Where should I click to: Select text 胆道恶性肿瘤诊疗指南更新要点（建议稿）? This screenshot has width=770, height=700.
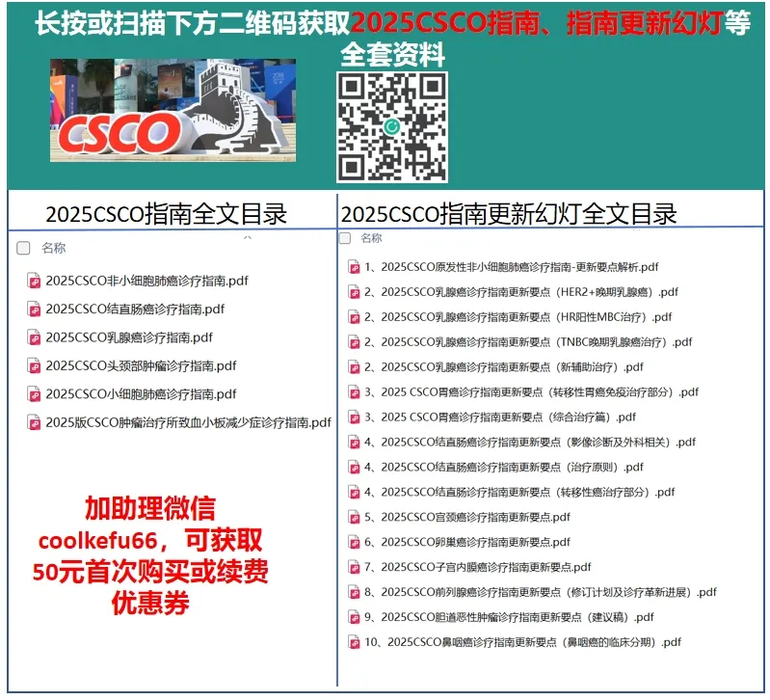(x=509, y=617)
